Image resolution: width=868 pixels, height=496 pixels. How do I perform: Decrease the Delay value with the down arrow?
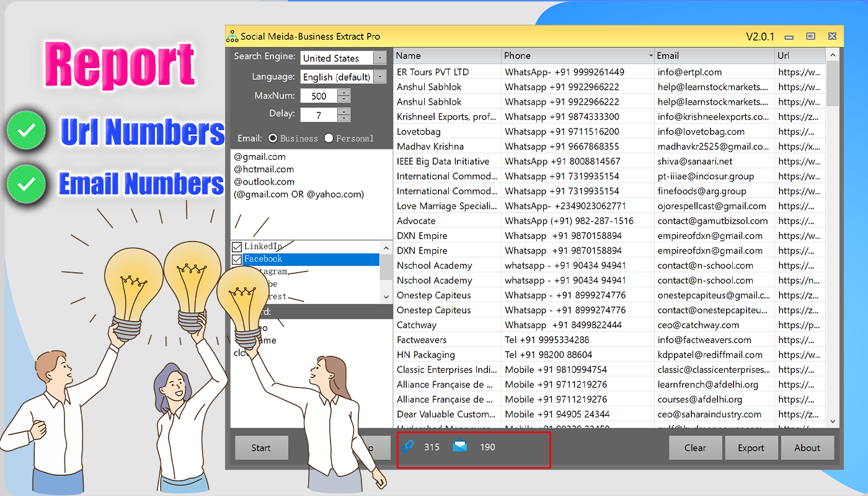coord(343,118)
